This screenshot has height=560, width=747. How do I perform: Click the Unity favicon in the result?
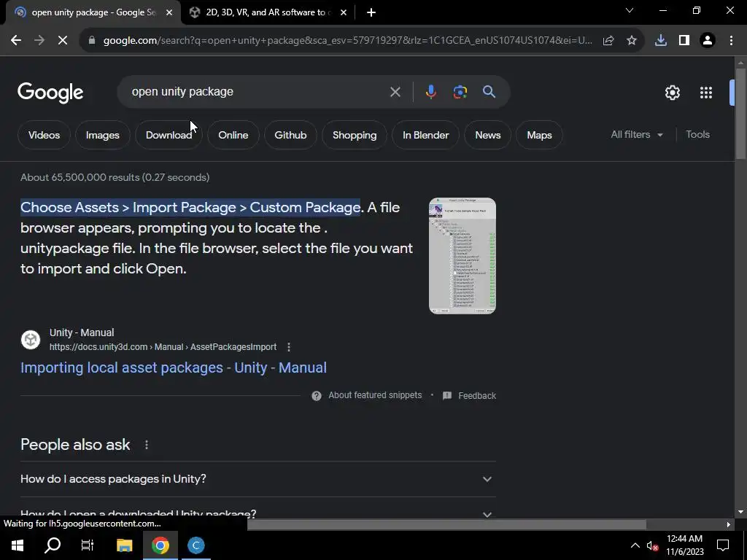pyautogui.click(x=31, y=340)
